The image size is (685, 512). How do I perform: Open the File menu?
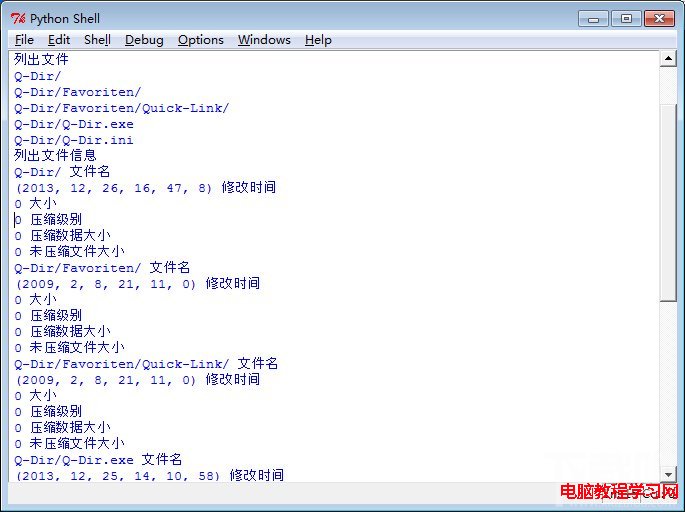point(24,40)
